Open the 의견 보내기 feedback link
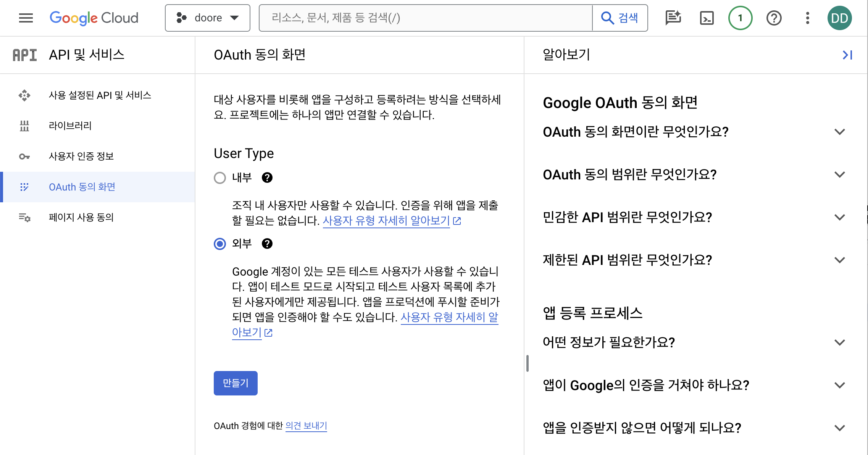This screenshot has width=868, height=455. point(306,426)
